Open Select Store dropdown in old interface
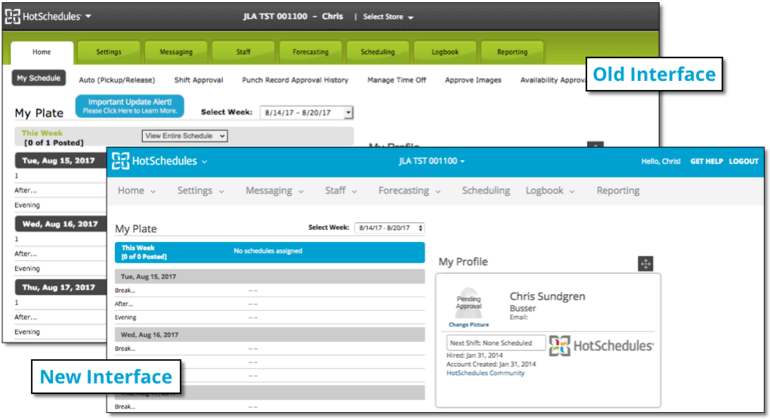 point(388,17)
